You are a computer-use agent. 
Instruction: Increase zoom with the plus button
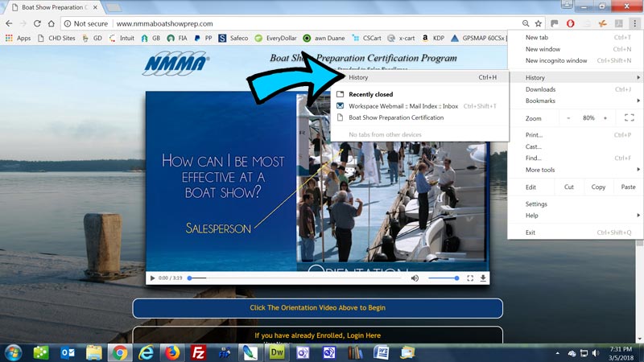(605, 117)
